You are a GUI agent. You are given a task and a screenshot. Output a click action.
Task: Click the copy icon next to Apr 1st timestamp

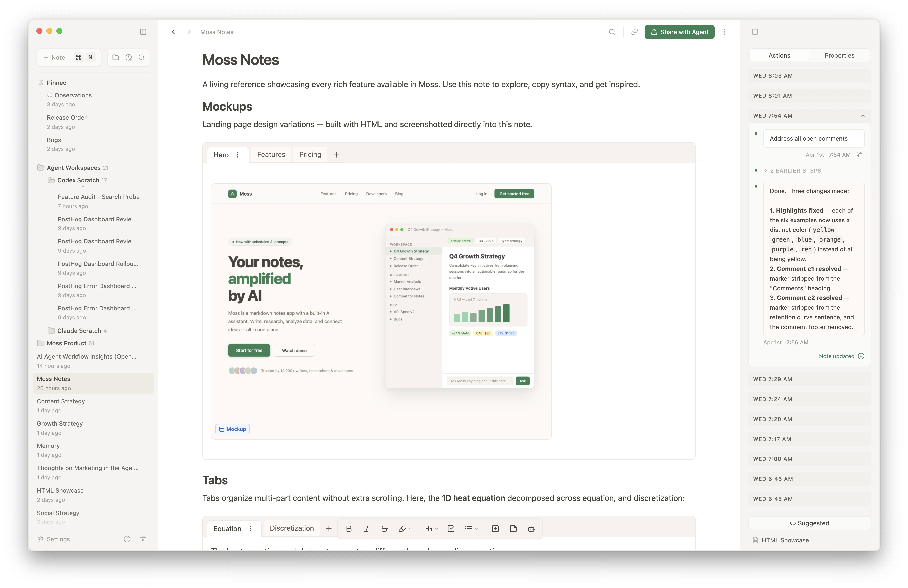[860, 155]
